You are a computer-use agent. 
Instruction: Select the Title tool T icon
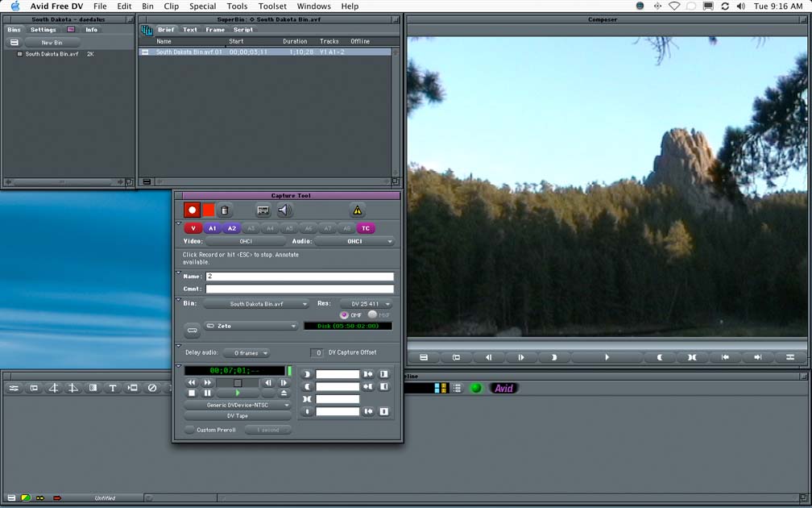113,388
